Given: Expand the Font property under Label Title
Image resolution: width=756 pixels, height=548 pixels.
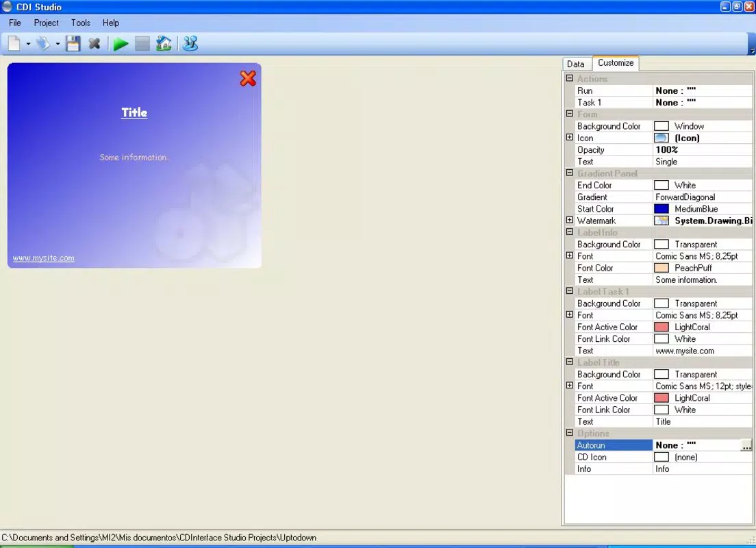Looking at the screenshot, I should pos(570,386).
